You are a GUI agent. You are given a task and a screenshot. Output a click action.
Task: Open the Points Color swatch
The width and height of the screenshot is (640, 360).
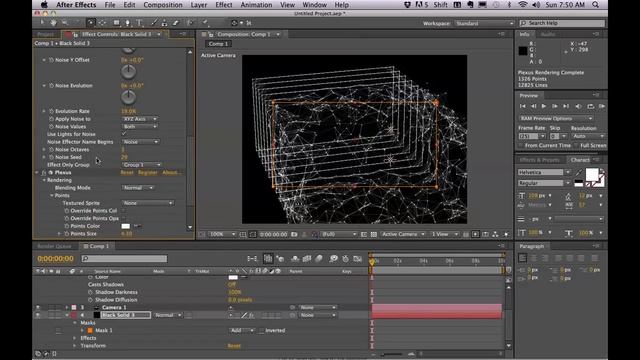pyautogui.click(x=126, y=226)
